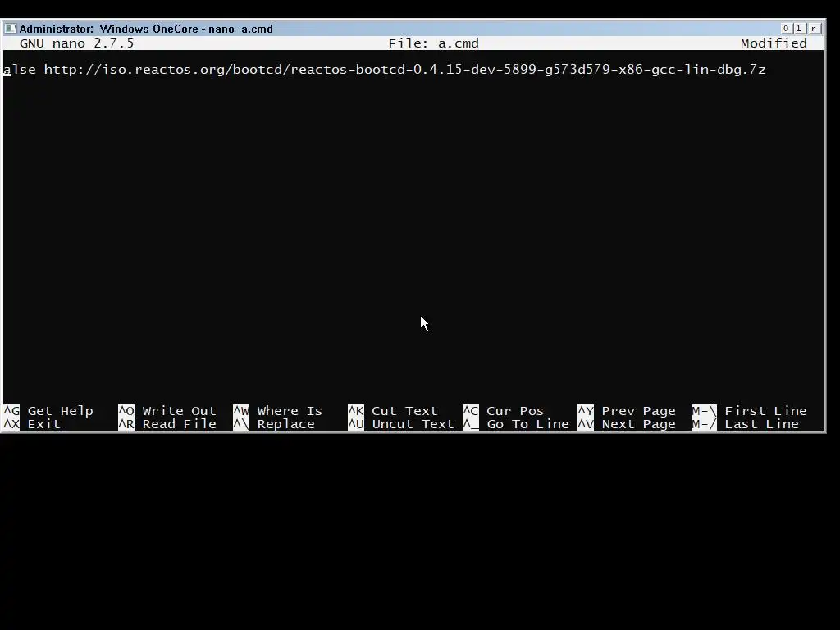Click 'File: a.cmd' header text
840x630 pixels.
pyautogui.click(x=433, y=43)
